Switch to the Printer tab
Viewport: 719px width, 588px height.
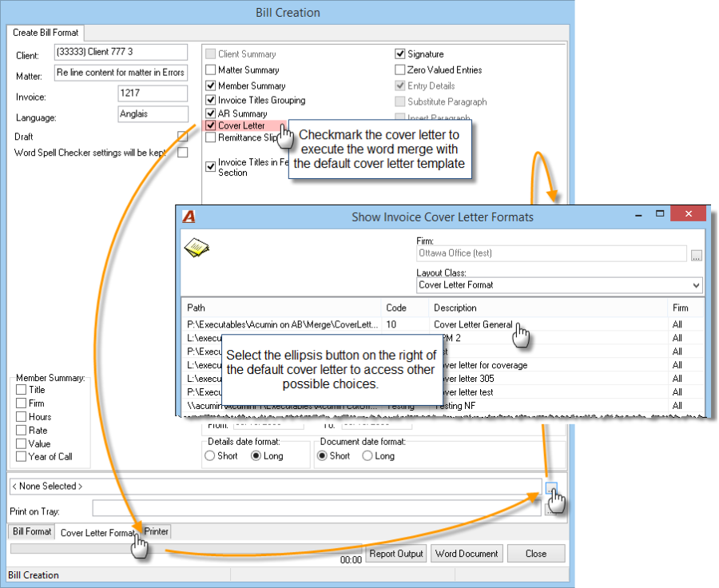coord(156,531)
